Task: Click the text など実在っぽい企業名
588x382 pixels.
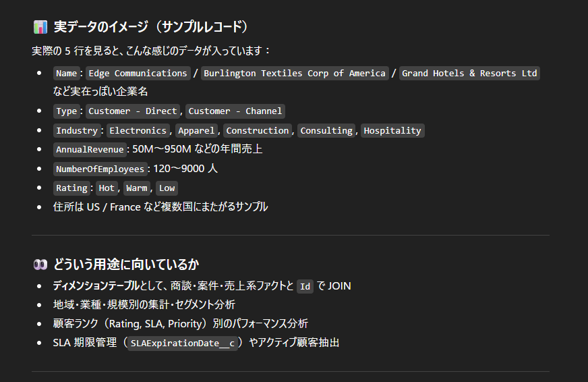Action: pyautogui.click(x=100, y=92)
